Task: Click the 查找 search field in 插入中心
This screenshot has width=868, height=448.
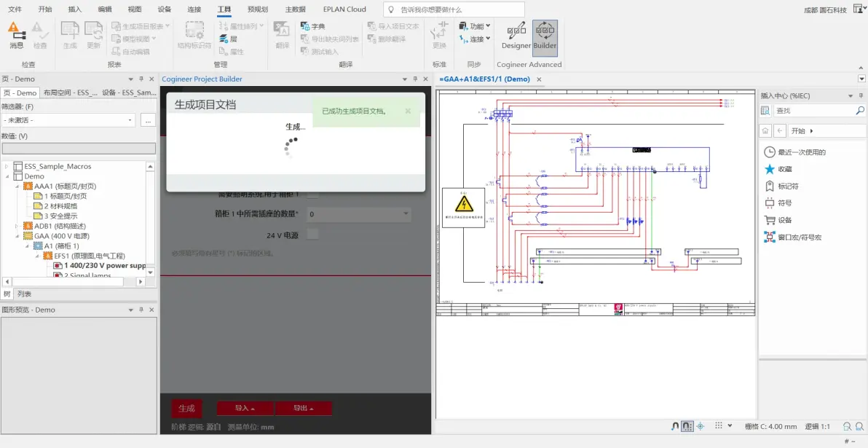Action: [813, 111]
